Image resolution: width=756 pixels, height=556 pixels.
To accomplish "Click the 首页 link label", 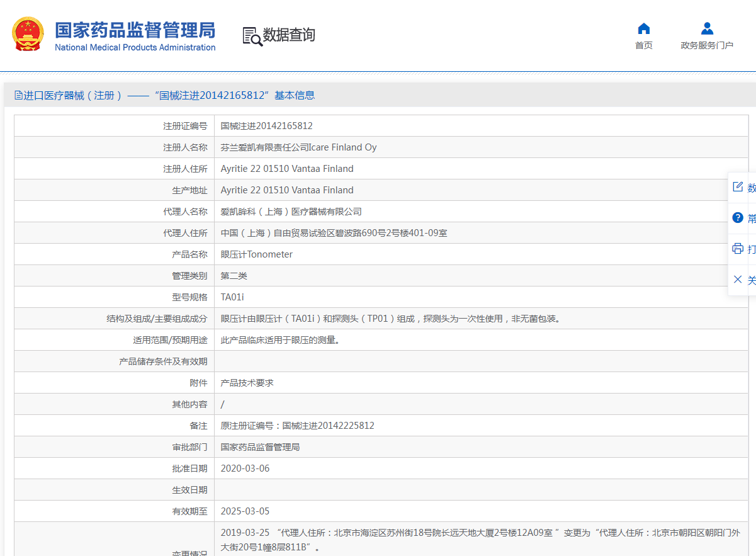I will (643, 45).
